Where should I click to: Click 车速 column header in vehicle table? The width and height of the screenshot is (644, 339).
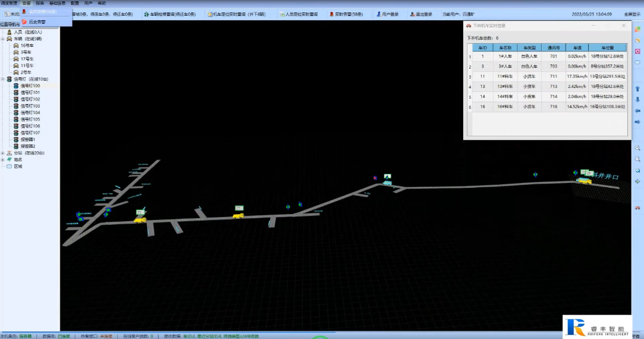tap(577, 47)
